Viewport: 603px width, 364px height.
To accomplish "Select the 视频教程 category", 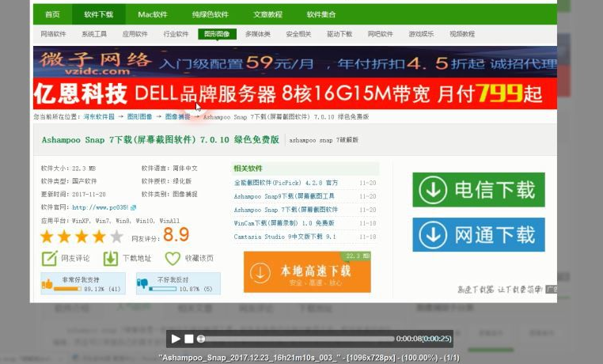I will 462,34.
